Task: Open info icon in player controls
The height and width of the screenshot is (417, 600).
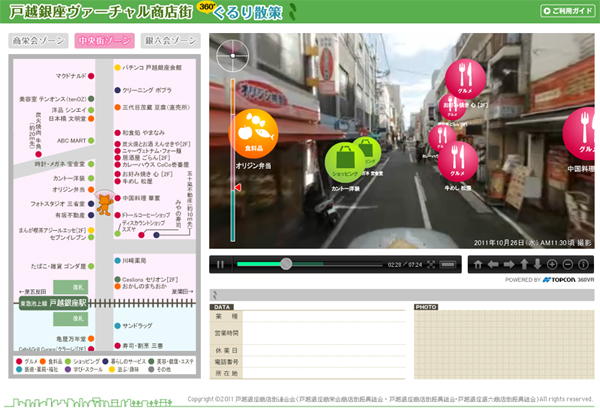Action: click(583, 264)
